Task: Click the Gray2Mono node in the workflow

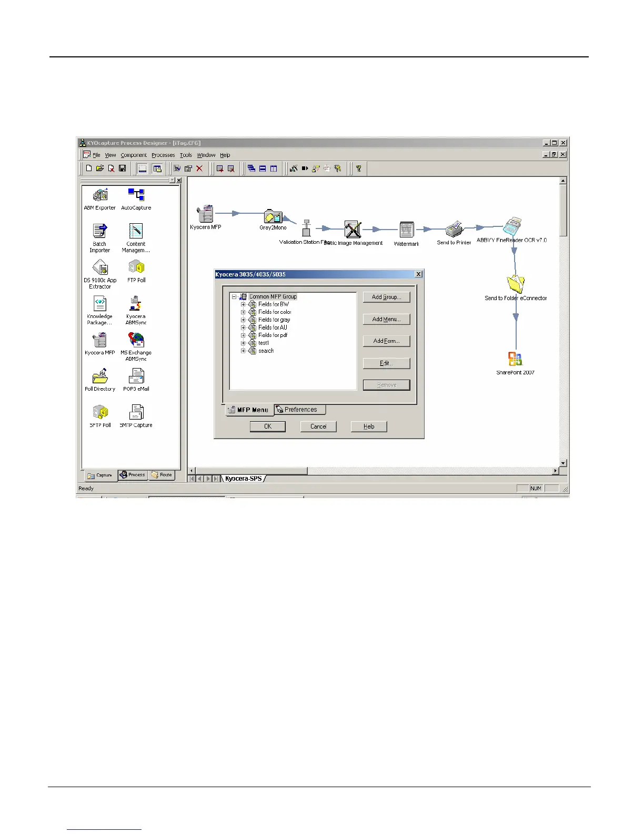Action: [x=273, y=220]
